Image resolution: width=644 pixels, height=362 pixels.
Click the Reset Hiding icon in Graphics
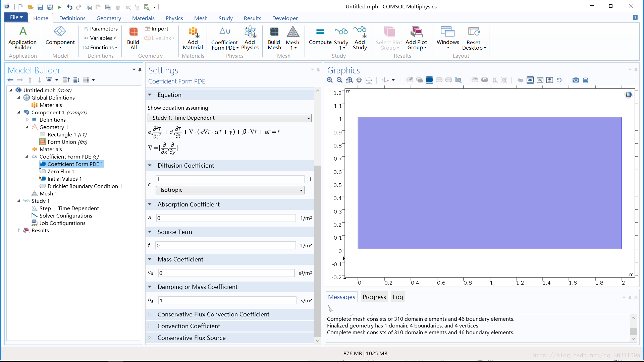tap(559, 80)
